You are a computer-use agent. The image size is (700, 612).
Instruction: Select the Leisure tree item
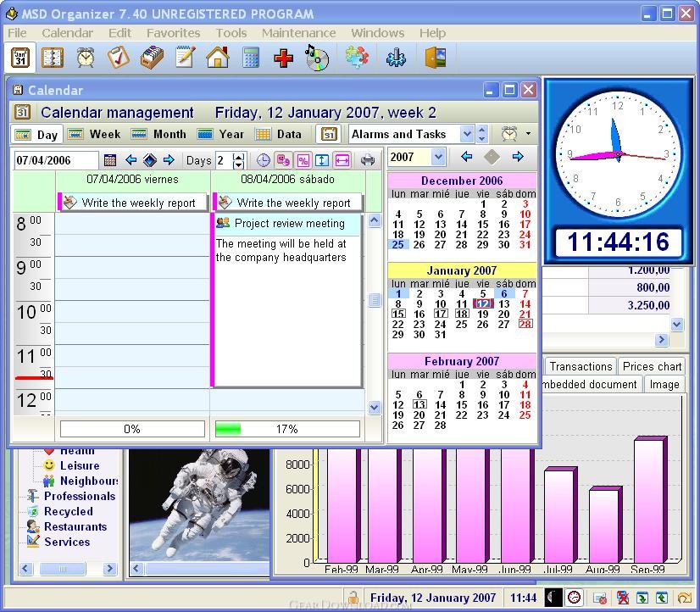80,465
